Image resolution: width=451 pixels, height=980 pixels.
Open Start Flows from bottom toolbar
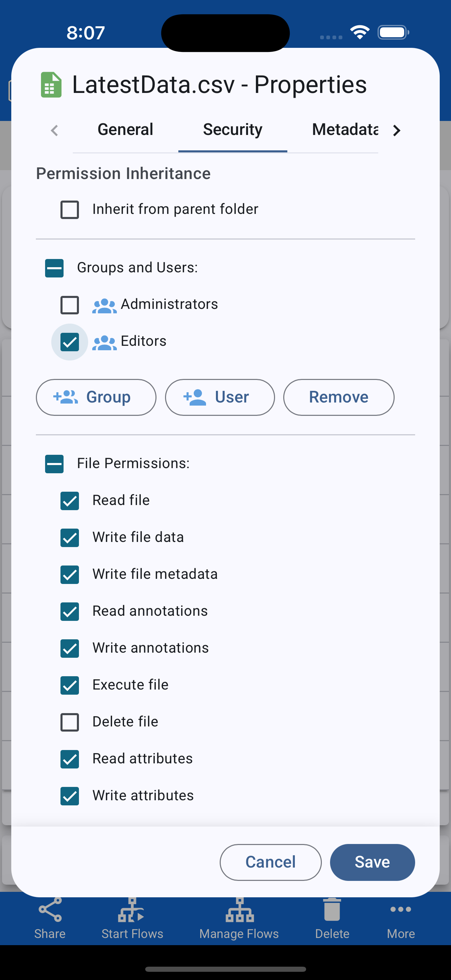[x=131, y=910]
